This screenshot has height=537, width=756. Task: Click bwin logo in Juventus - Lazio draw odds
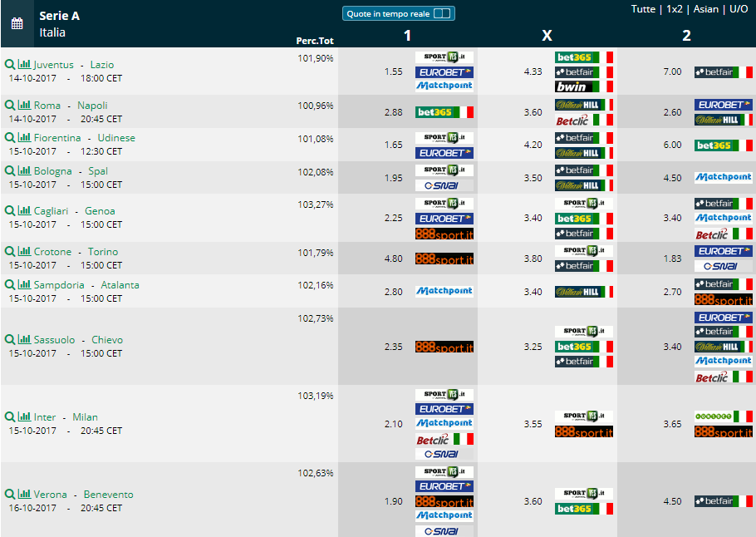583,86
